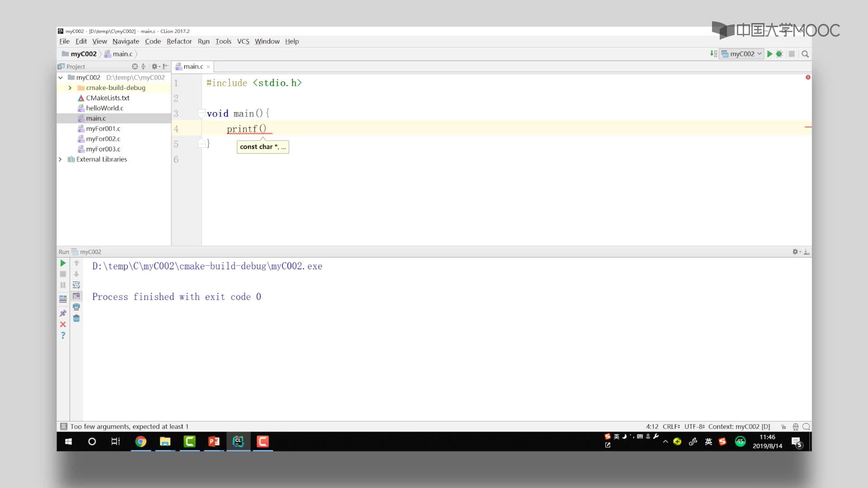The width and height of the screenshot is (868, 488).
Task: Collapse the myC002 root folder
Action: click(x=61, y=78)
